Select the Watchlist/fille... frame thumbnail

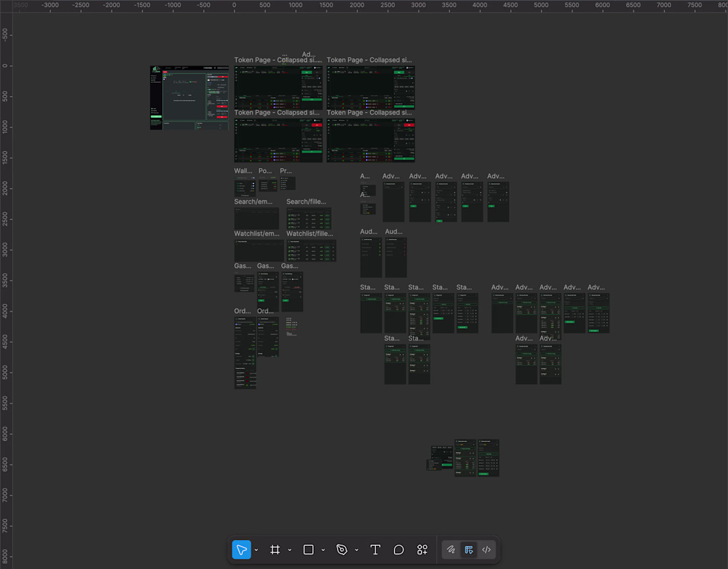[x=311, y=250]
